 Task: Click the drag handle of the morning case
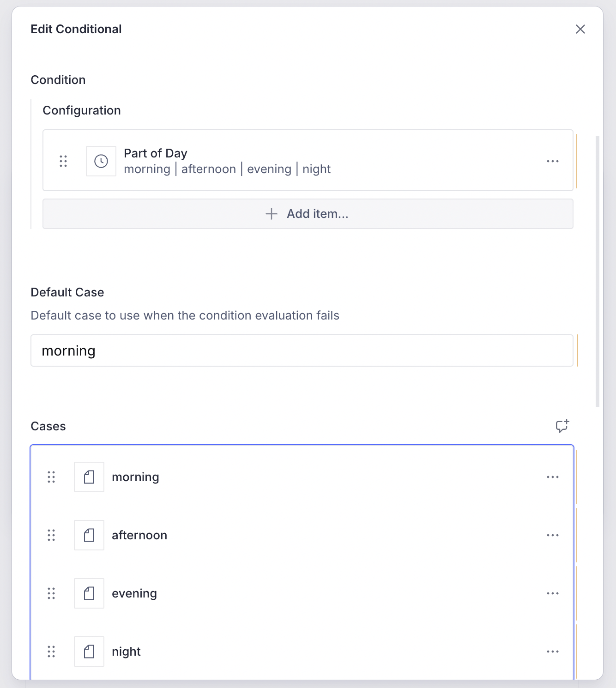(x=51, y=477)
